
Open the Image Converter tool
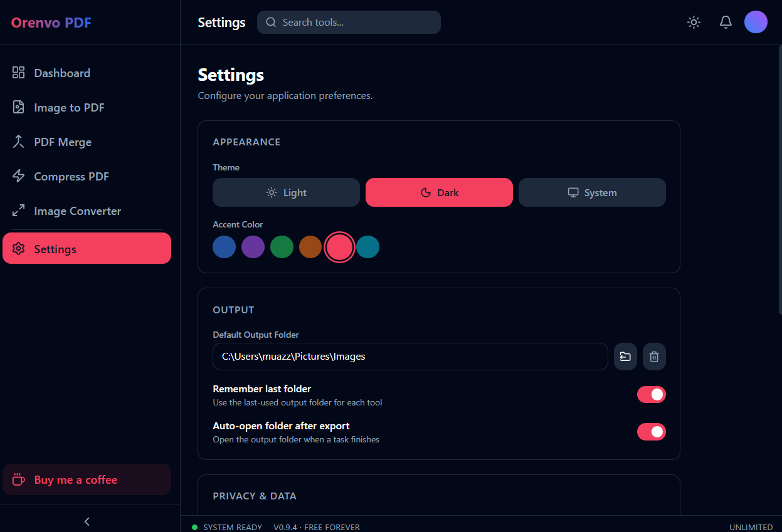[x=87, y=211]
